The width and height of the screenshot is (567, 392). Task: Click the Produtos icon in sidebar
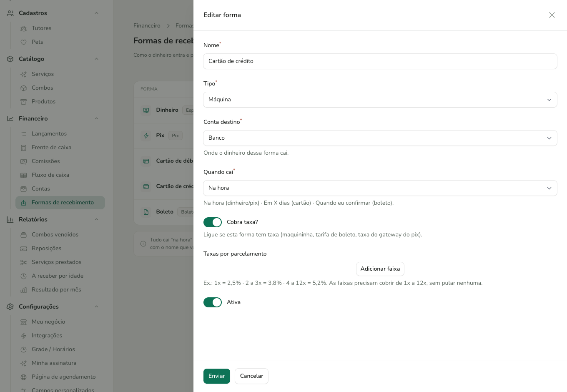coord(24,102)
